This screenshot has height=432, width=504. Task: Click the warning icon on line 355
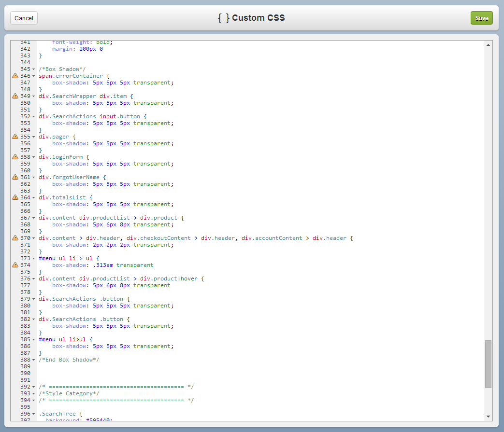(15, 137)
